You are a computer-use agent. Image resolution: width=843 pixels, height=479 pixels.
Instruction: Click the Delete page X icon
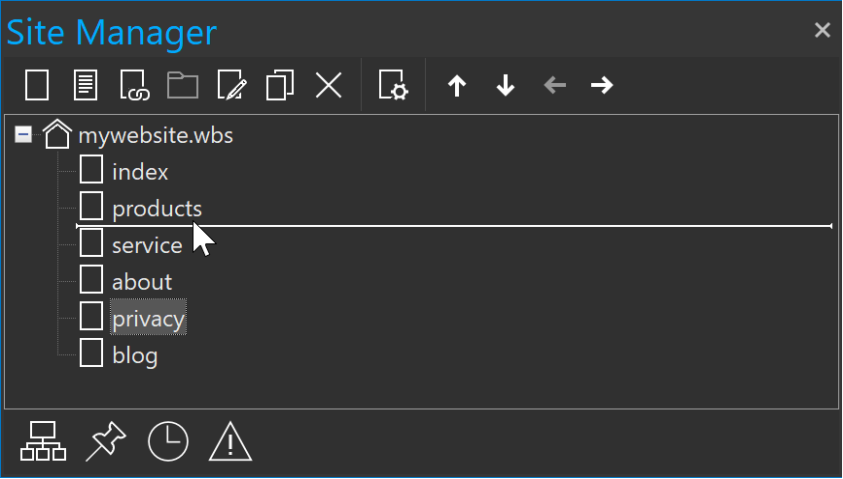(328, 85)
